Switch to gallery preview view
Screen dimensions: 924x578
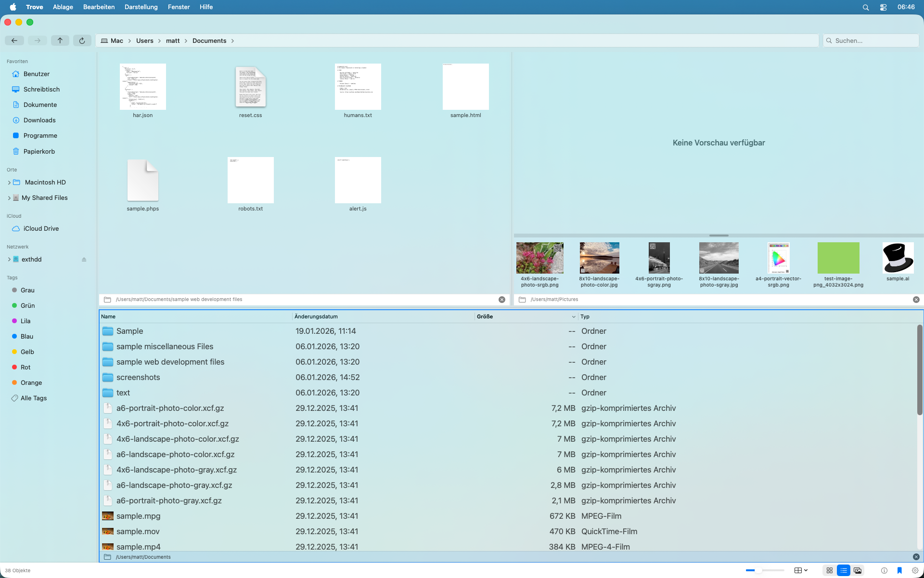[858, 570]
